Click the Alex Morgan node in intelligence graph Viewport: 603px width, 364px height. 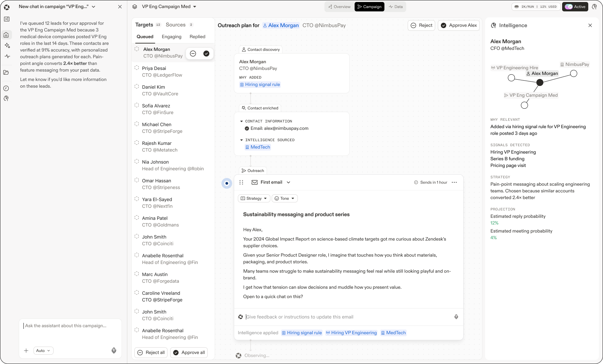[x=540, y=82]
